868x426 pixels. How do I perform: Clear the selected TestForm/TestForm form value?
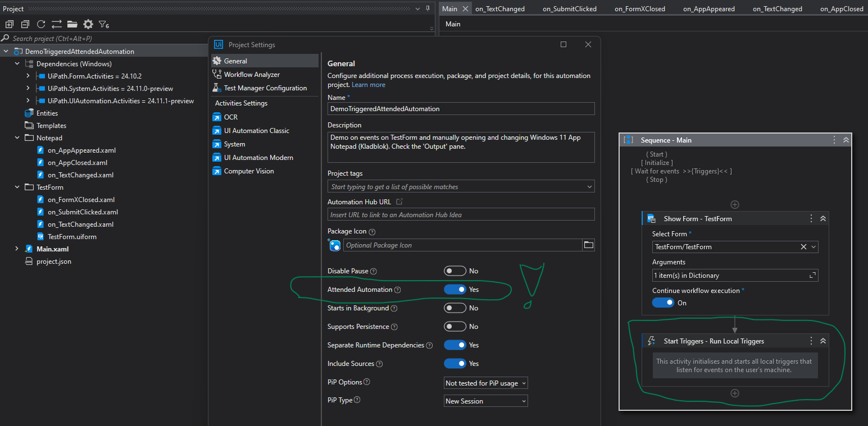(803, 247)
